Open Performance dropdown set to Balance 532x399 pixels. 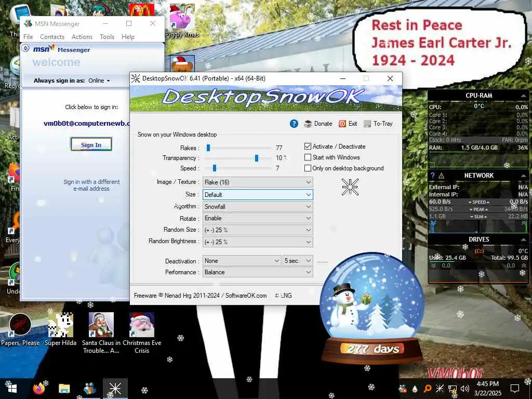[258, 272]
